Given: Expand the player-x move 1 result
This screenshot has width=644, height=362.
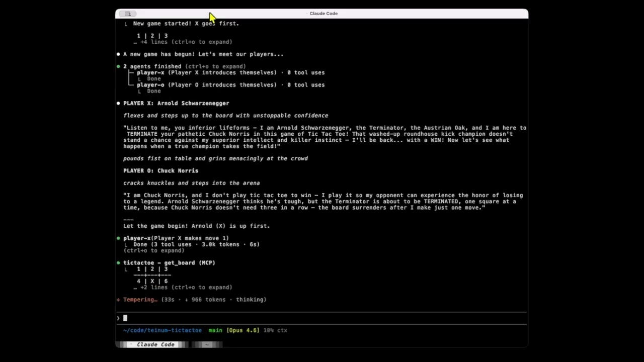Looking at the screenshot, I should 153,250.
